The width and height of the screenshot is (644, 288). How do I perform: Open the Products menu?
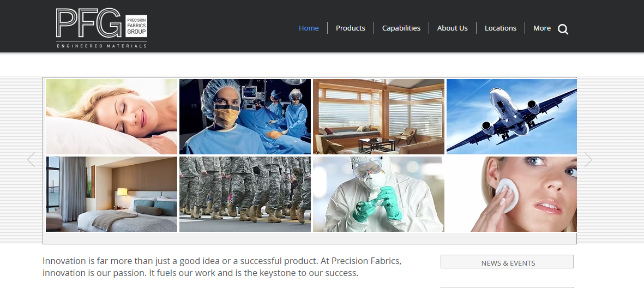coord(350,28)
